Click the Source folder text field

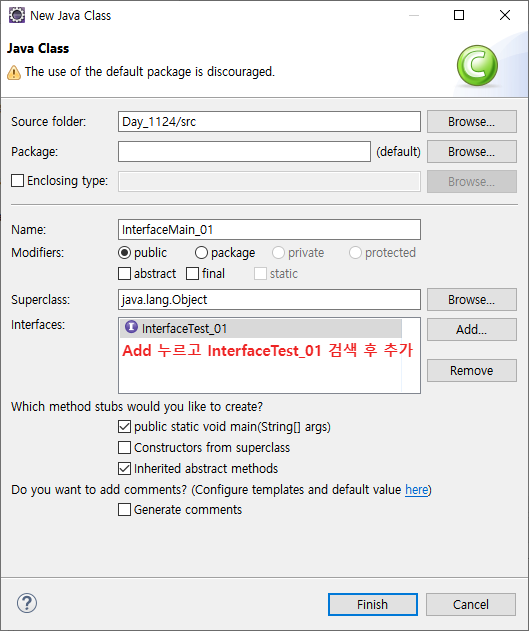(269, 122)
